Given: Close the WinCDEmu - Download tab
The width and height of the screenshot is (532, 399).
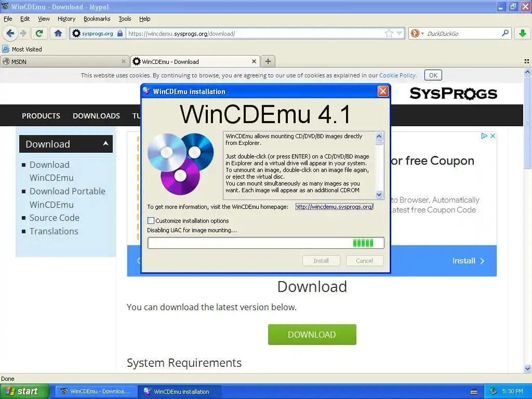Looking at the screenshot, I should pos(254,61).
